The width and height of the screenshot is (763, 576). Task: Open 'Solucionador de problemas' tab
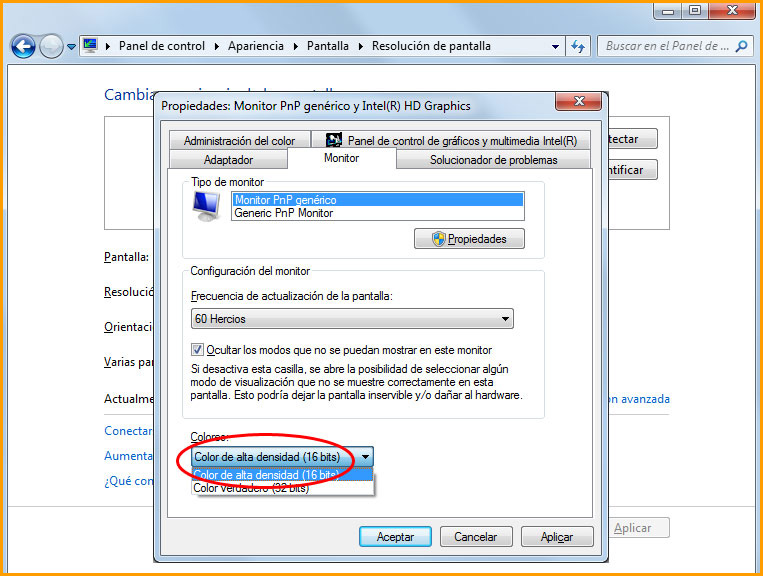(x=493, y=160)
